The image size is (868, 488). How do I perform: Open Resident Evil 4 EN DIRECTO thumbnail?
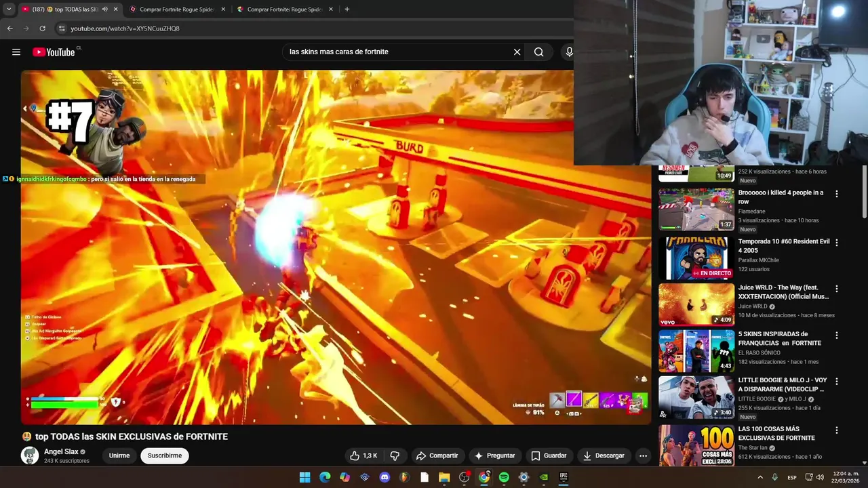pyautogui.click(x=696, y=258)
